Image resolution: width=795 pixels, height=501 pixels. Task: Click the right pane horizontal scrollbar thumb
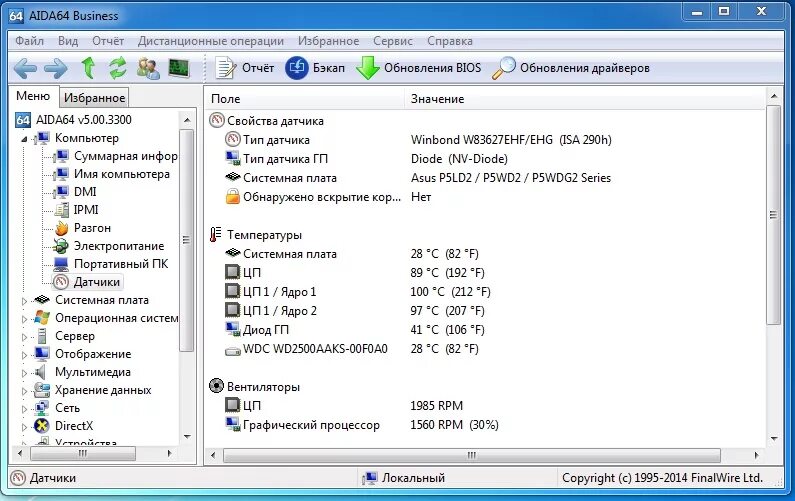click(472, 455)
